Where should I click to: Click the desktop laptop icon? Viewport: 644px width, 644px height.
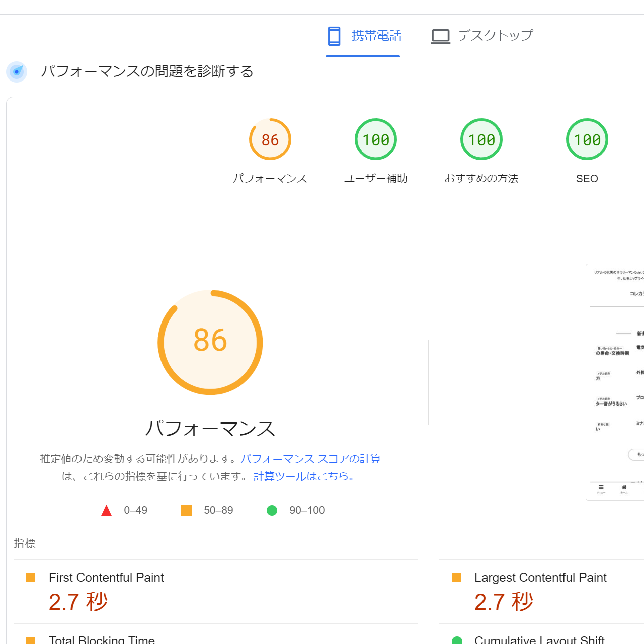tap(441, 37)
